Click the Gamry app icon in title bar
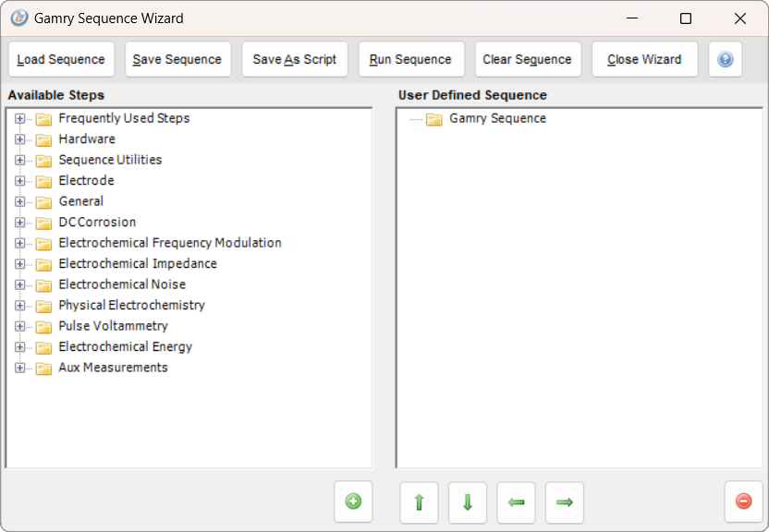Viewport: 769px width, 532px height. pos(19,18)
